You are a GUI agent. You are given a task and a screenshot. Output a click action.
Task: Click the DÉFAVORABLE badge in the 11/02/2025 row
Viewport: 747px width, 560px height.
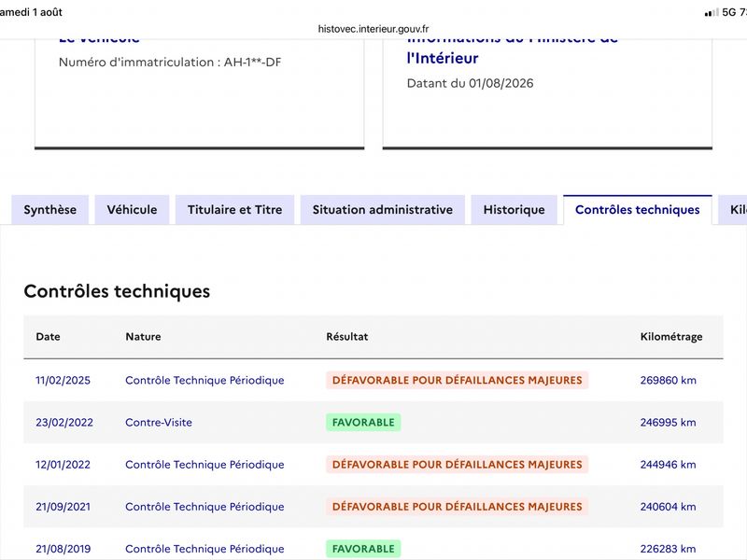pos(458,381)
